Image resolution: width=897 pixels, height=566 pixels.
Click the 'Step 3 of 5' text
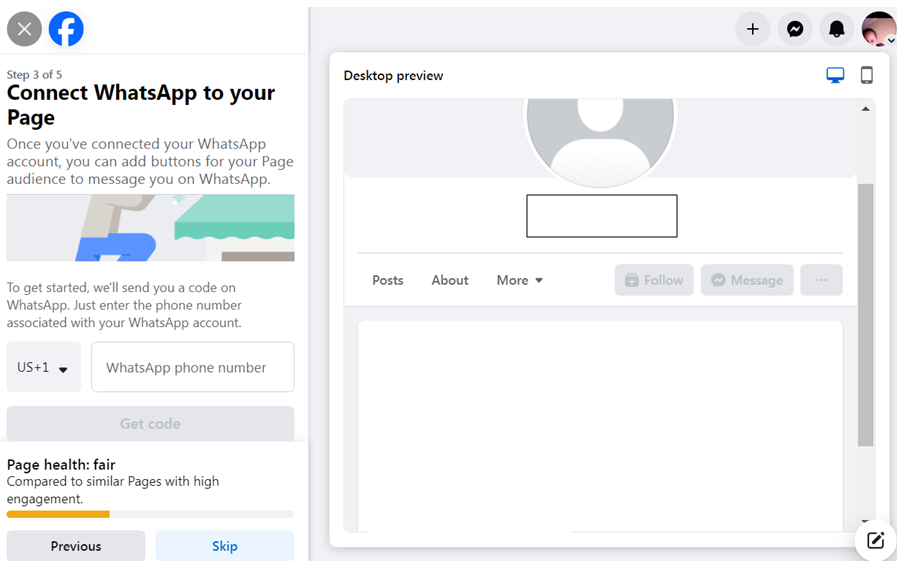coord(34,74)
